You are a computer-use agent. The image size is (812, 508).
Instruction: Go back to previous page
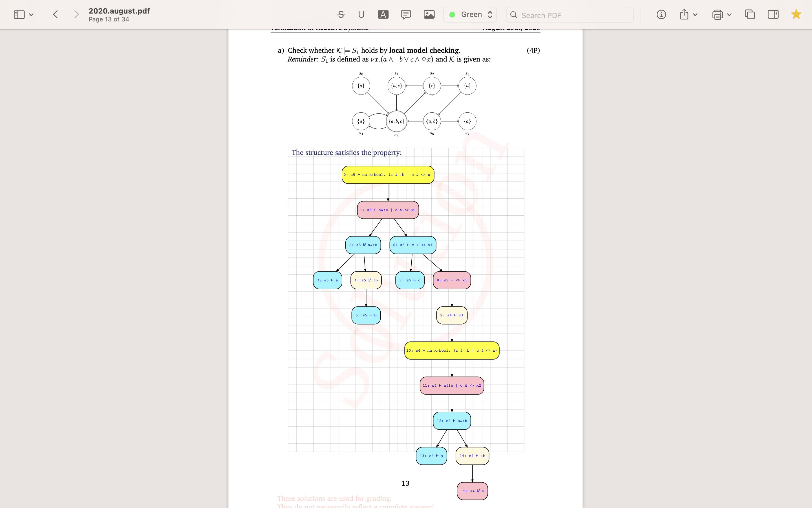point(56,14)
